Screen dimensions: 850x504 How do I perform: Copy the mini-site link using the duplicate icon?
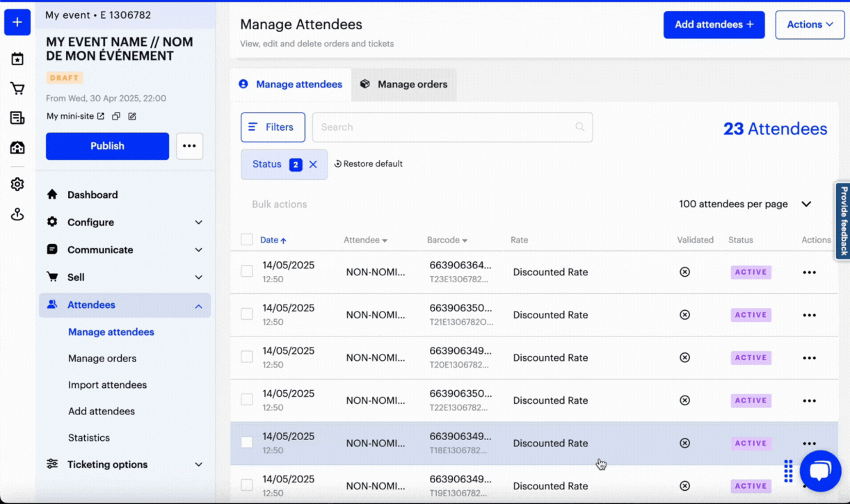[116, 116]
